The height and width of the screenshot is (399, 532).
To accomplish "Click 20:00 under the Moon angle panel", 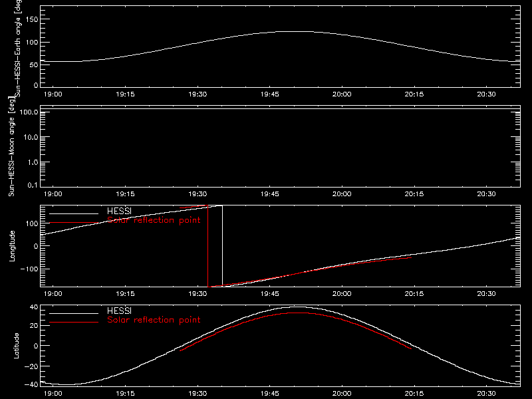I will pyautogui.click(x=342, y=194).
